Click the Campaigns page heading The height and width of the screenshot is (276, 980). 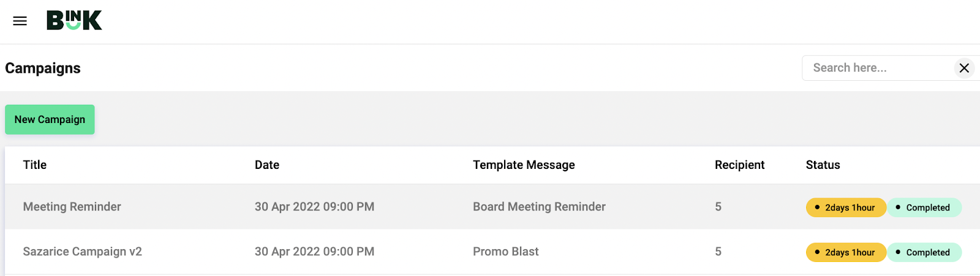click(x=43, y=68)
